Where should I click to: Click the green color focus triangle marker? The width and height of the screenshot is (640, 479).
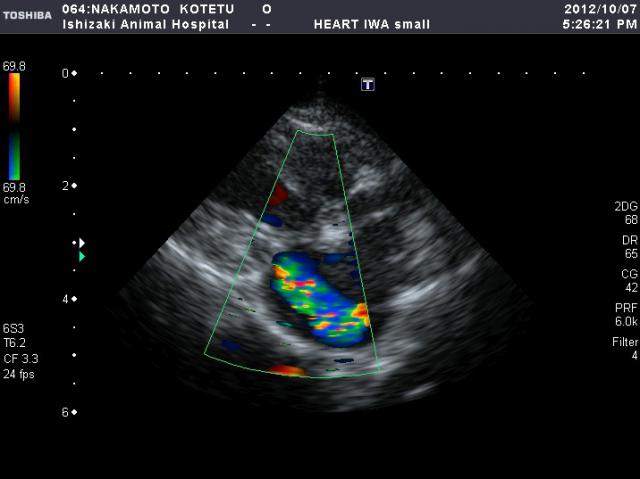[82, 257]
